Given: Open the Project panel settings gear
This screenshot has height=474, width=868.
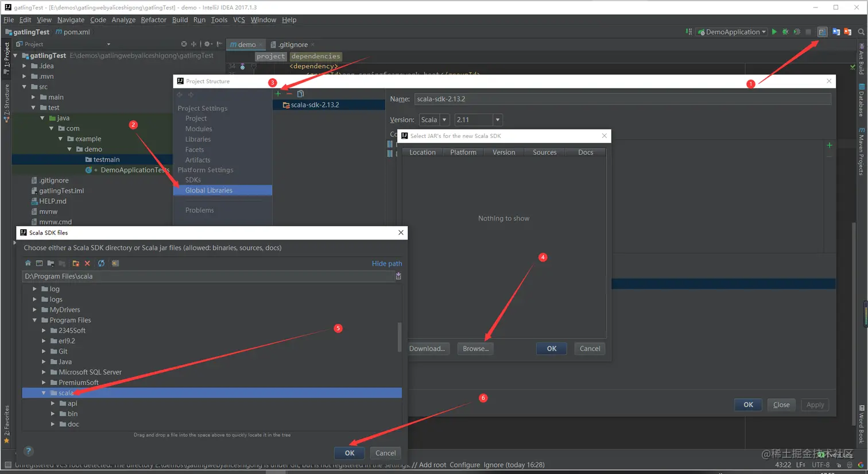Looking at the screenshot, I should tap(207, 44).
